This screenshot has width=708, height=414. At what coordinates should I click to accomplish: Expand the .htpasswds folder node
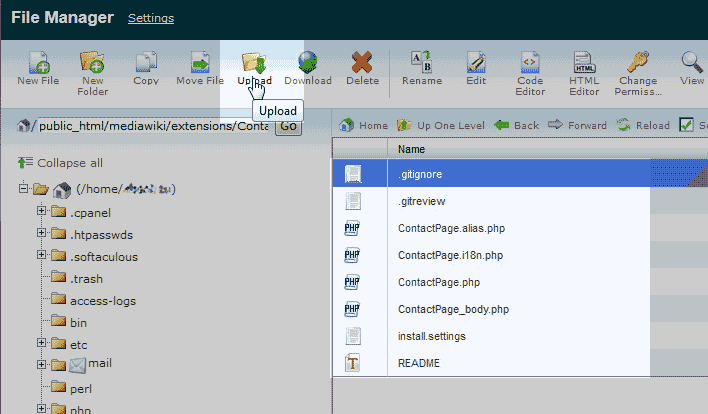[x=42, y=233]
